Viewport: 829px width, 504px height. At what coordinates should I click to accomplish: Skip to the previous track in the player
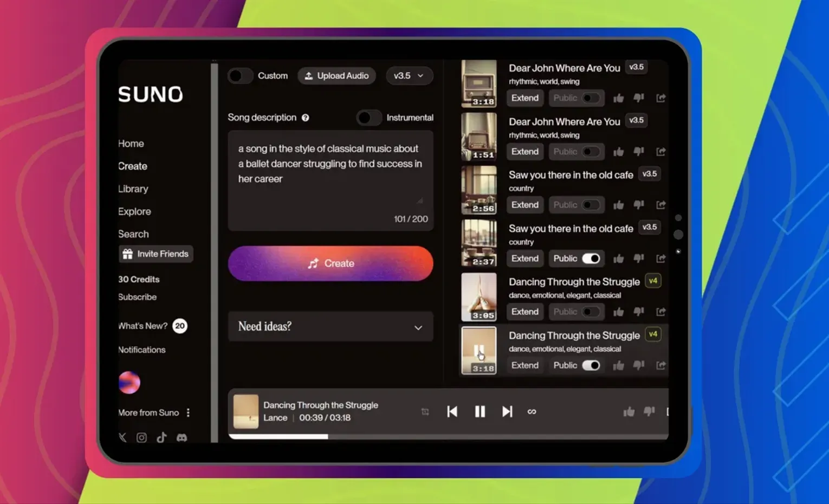pos(452,412)
